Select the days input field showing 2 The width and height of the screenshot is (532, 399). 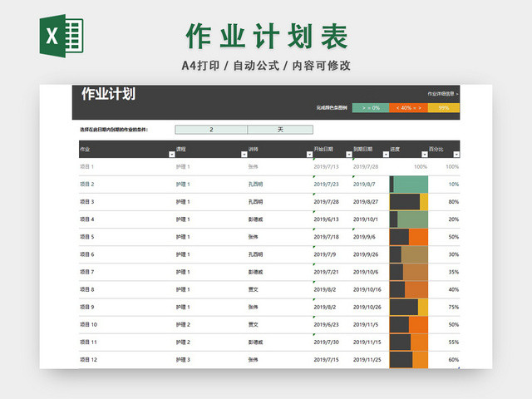211,130
